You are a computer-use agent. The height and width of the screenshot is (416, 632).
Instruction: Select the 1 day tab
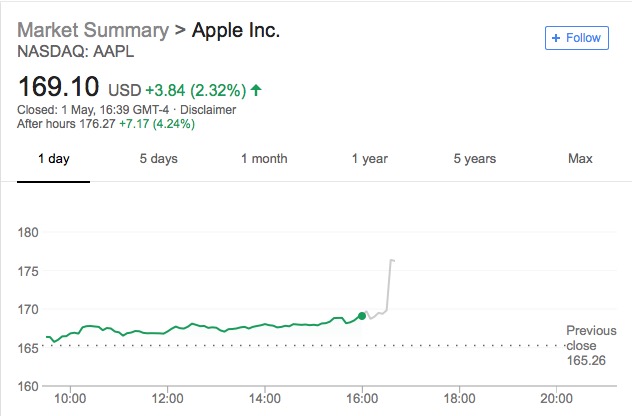click(54, 159)
